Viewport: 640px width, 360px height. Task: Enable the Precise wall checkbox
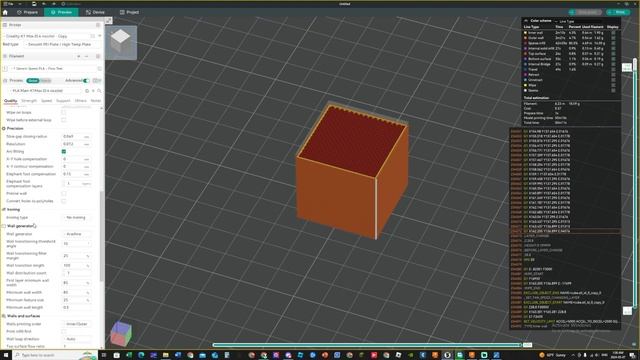64,193
